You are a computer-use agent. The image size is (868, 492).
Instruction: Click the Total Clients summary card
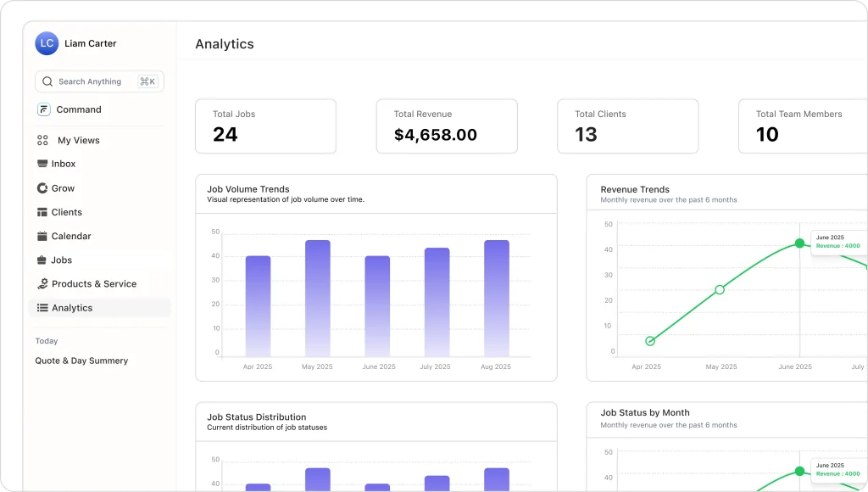pyautogui.click(x=627, y=126)
